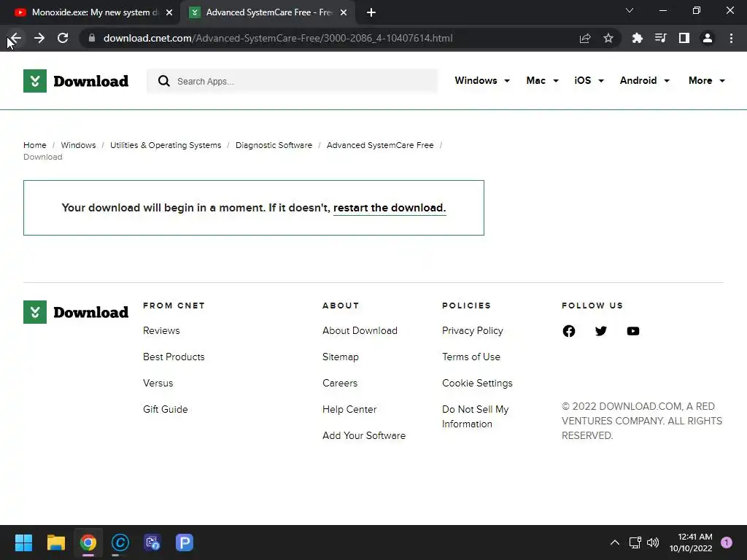Show hidden system tray icons
The width and height of the screenshot is (747, 560).
click(x=615, y=542)
